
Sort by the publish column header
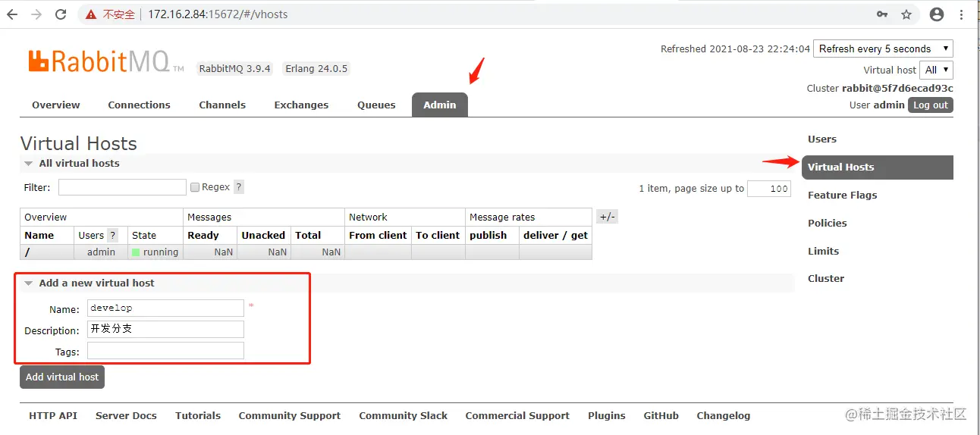click(488, 236)
